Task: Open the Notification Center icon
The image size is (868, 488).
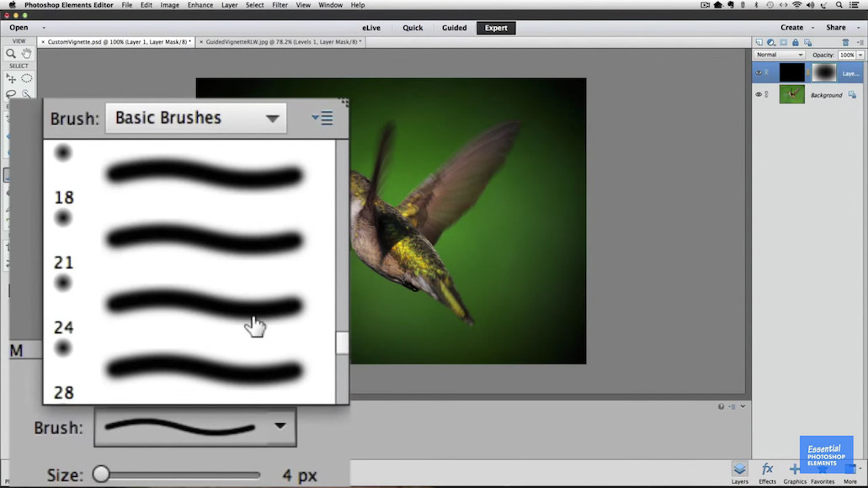Action: pos(855,5)
